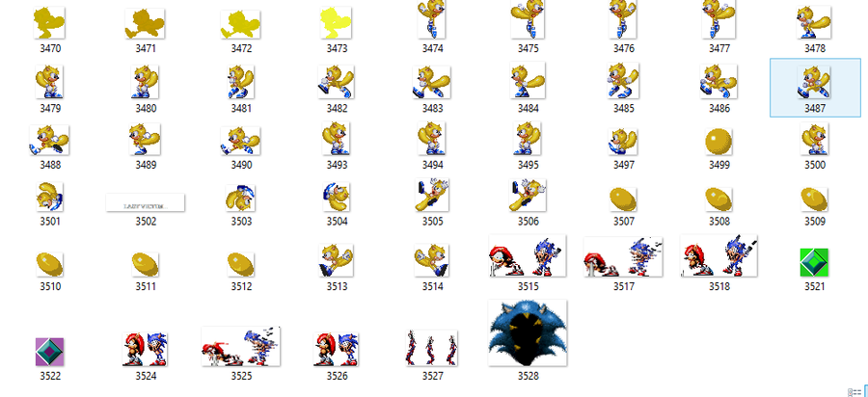Screen dimensions: 868x397
Task: Choose sprite thumbnail 3494
Action: tap(432, 138)
